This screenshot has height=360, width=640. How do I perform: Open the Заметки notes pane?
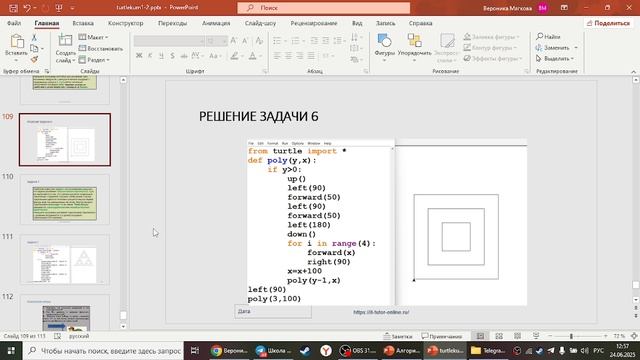click(x=398, y=336)
